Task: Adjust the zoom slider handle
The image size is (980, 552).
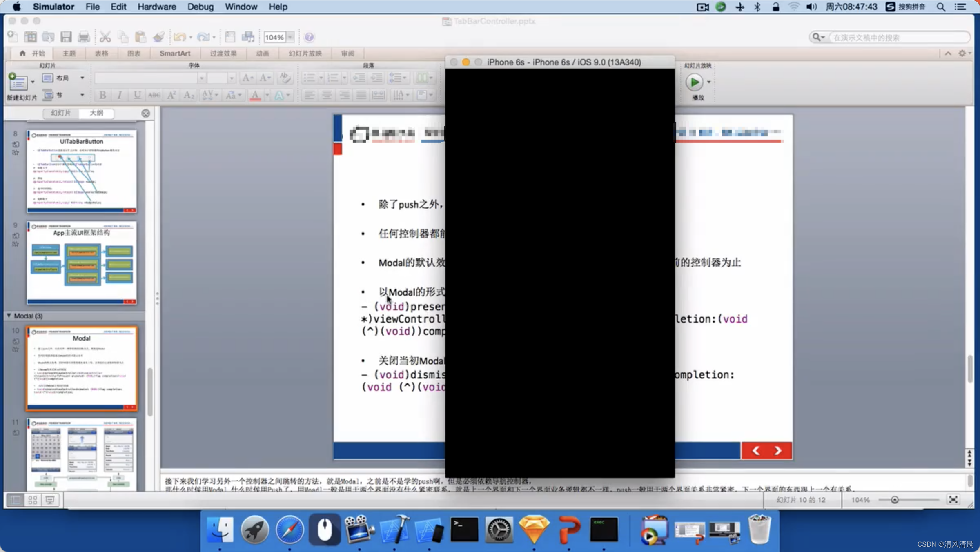Action: pos(895,500)
